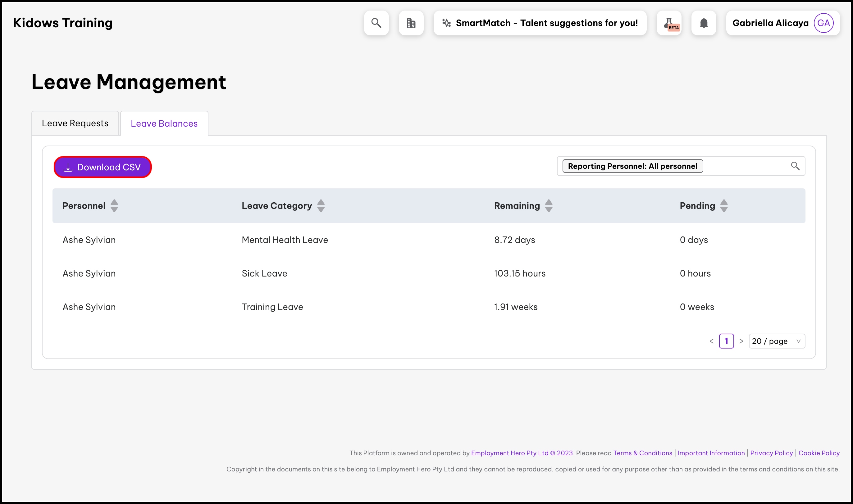Screen dimensions: 853x504
Task: Click magnifier icon in personnel filter box
Action: pyautogui.click(x=795, y=166)
